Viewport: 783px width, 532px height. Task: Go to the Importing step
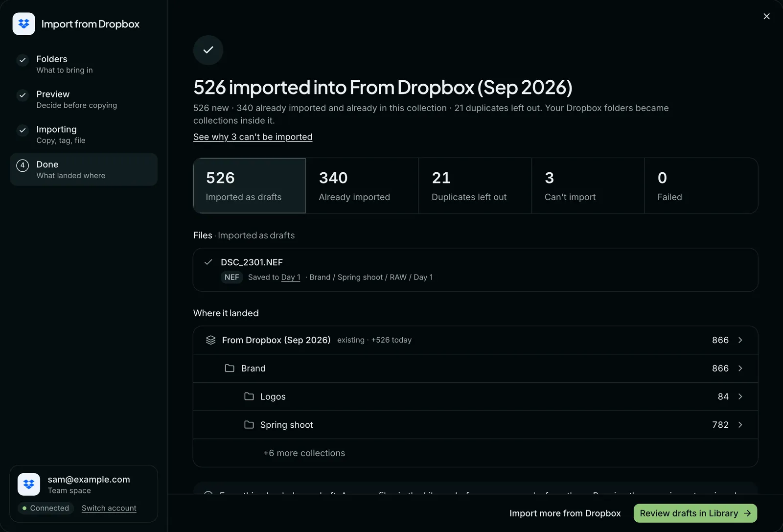point(84,135)
